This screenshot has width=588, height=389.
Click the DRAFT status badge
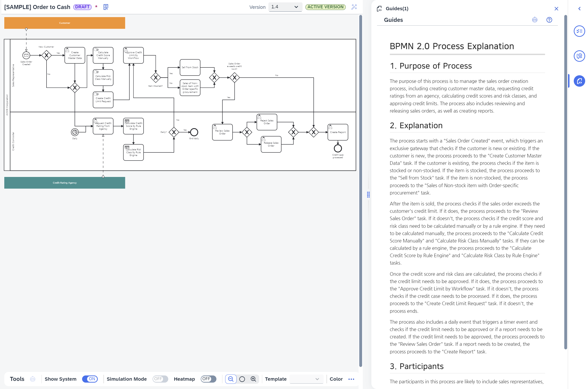(x=82, y=7)
